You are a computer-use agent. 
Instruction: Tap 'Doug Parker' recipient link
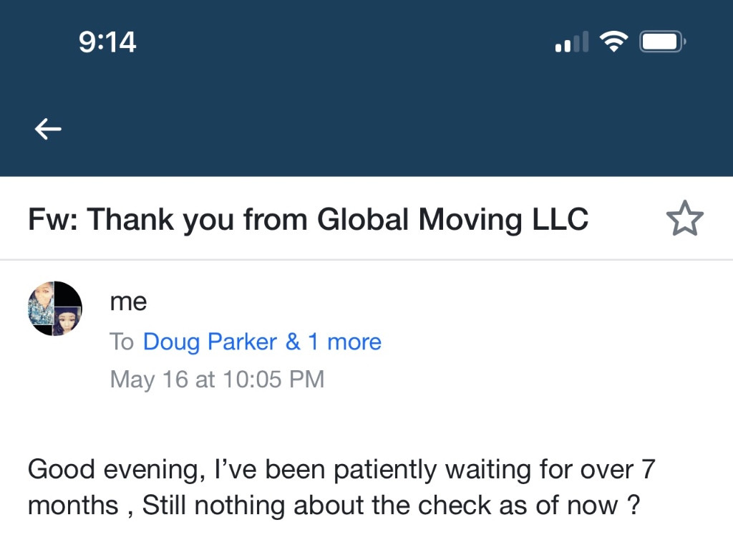click(209, 342)
